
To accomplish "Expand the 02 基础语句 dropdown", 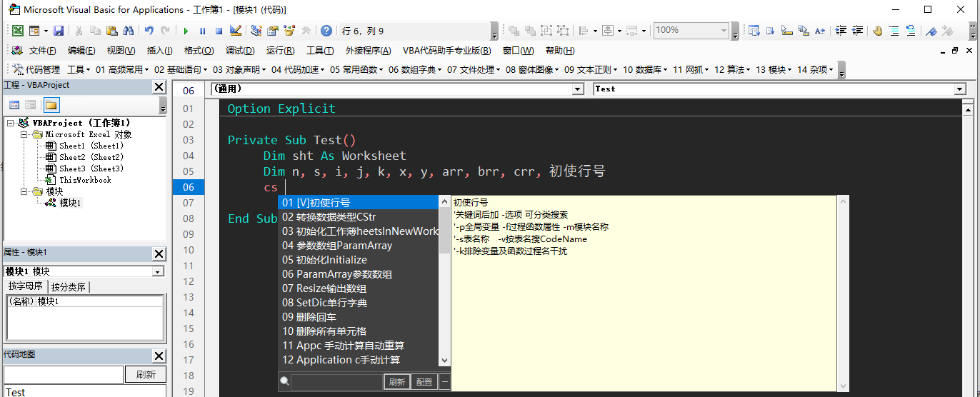I will tap(181, 69).
